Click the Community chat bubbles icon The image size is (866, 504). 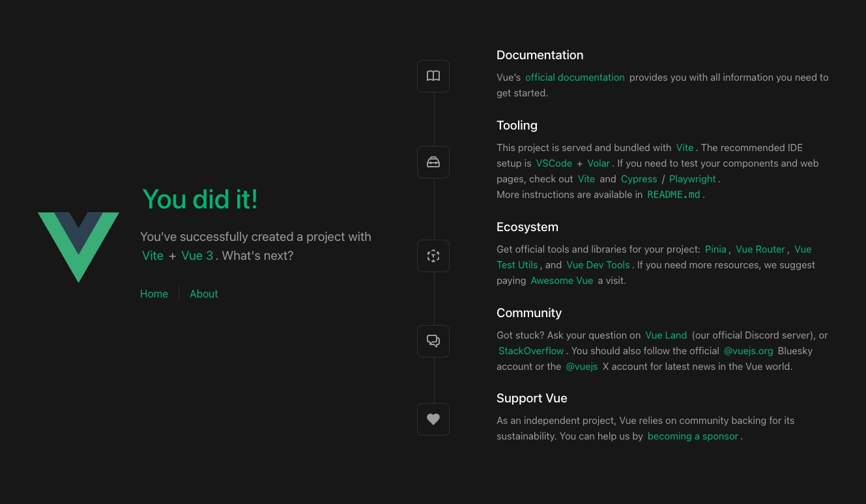coord(433,341)
